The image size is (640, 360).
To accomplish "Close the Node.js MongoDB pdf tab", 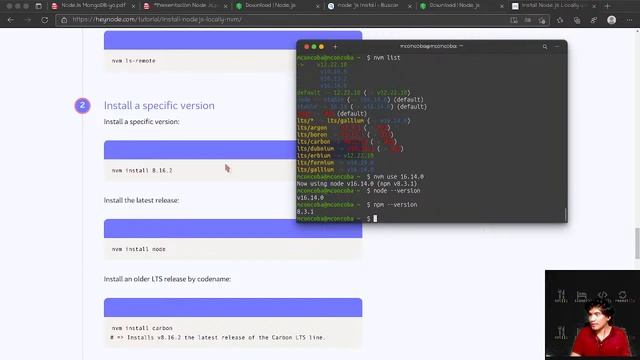I will tap(133, 6).
